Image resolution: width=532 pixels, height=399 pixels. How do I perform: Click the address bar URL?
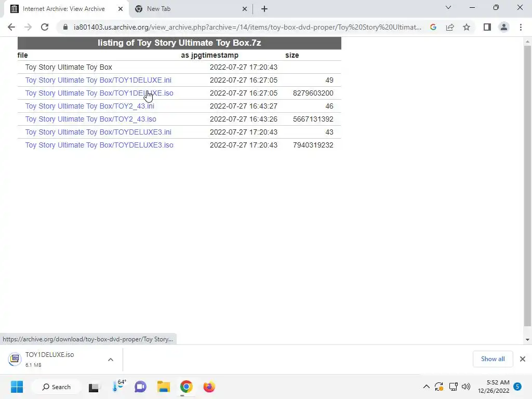click(x=247, y=27)
